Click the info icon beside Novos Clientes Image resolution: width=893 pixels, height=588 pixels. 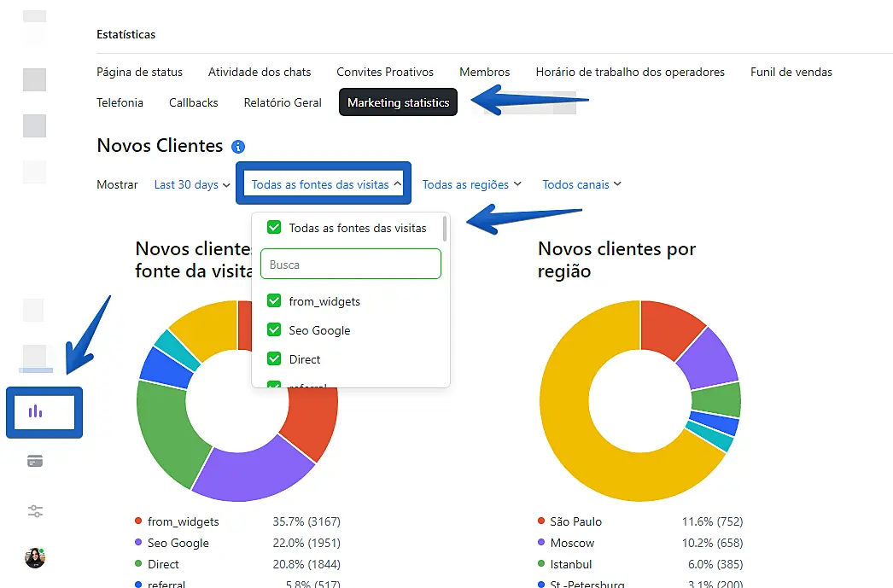238,147
